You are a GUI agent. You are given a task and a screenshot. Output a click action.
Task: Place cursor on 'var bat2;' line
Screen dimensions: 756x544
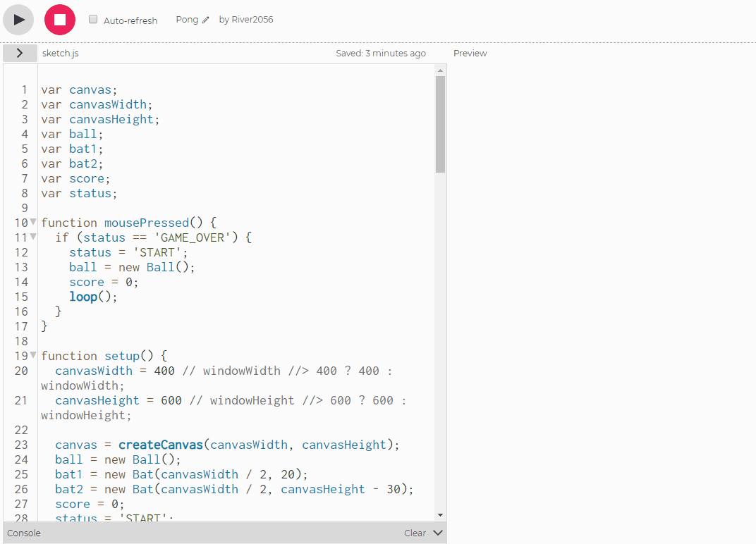pyautogui.click(x=72, y=163)
